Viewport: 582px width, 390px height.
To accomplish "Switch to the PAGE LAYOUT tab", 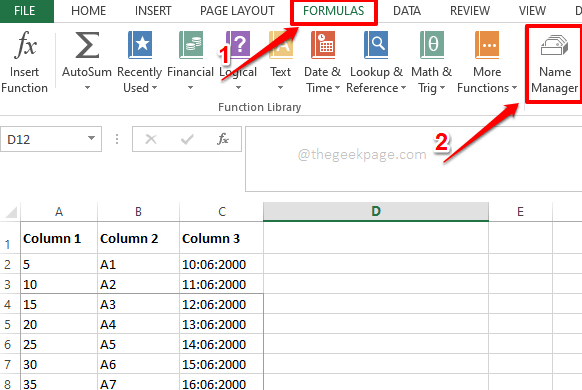I will pyautogui.click(x=237, y=11).
